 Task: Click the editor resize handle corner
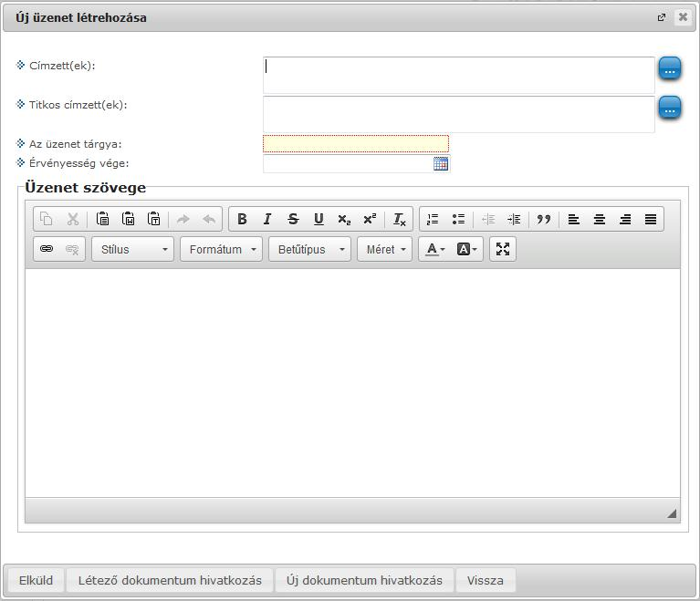[672, 513]
